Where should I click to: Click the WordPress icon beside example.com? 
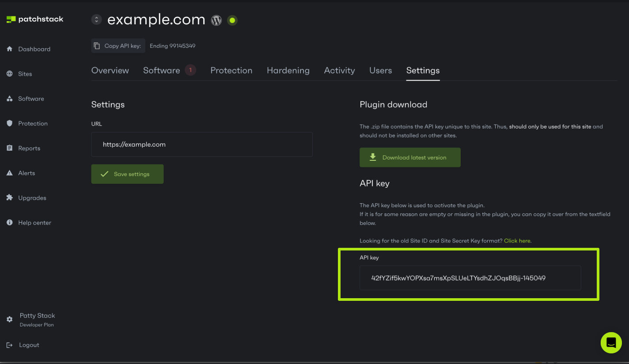[x=216, y=20]
